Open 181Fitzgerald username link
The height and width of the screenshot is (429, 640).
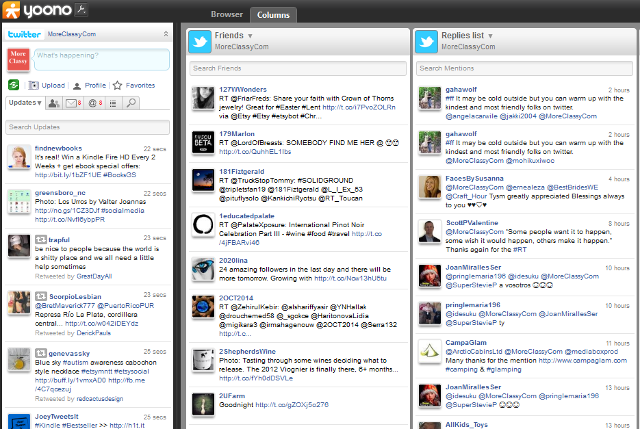242,171
